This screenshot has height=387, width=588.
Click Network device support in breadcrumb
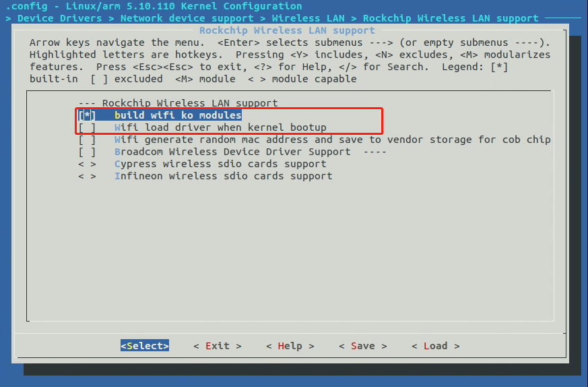[x=187, y=18]
